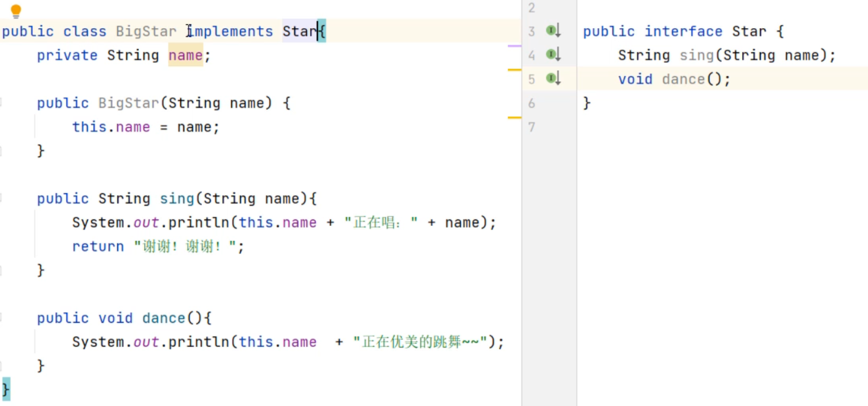Place cursor in 'this.name = name;' statement

coord(146,127)
